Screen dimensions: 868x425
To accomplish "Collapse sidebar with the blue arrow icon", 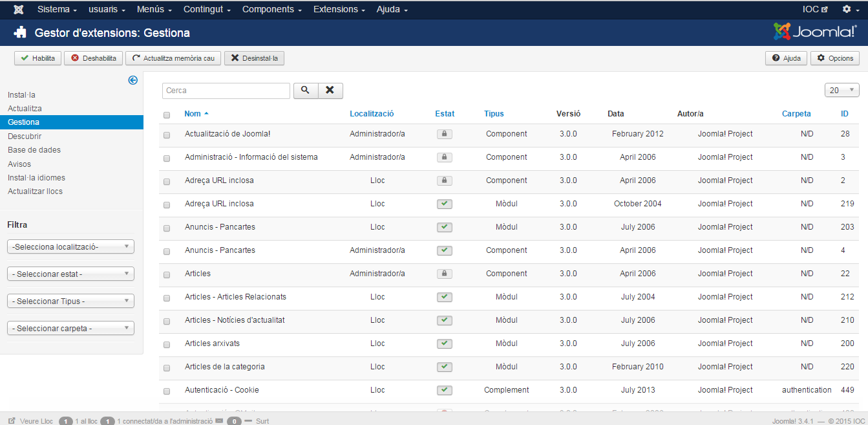I will (132, 80).
